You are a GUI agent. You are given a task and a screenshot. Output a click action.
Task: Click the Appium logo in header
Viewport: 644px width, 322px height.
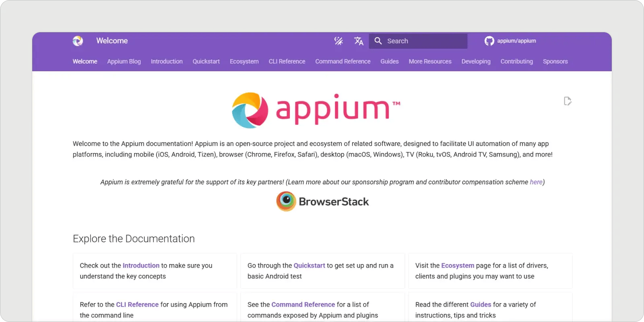(78, 41)
